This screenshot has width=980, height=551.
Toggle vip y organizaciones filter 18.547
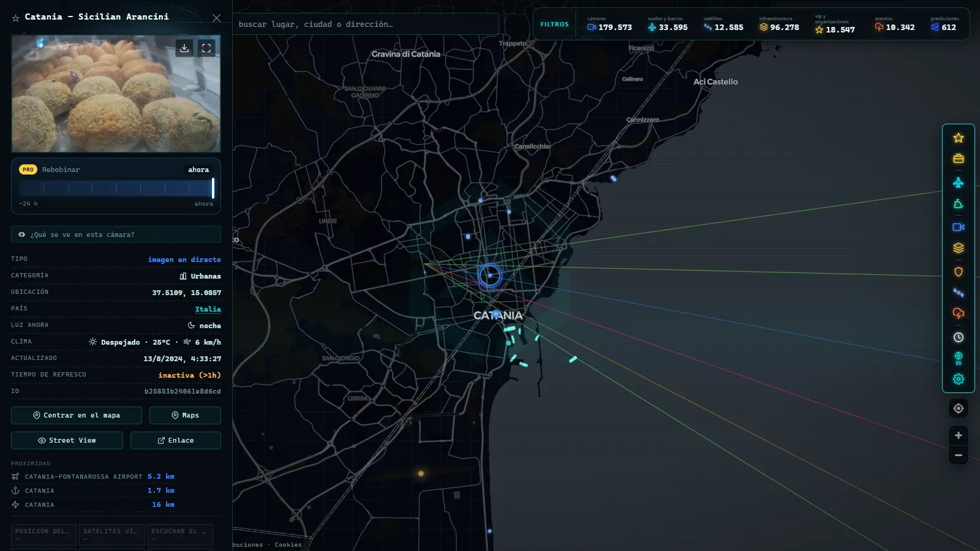(835, 24)
